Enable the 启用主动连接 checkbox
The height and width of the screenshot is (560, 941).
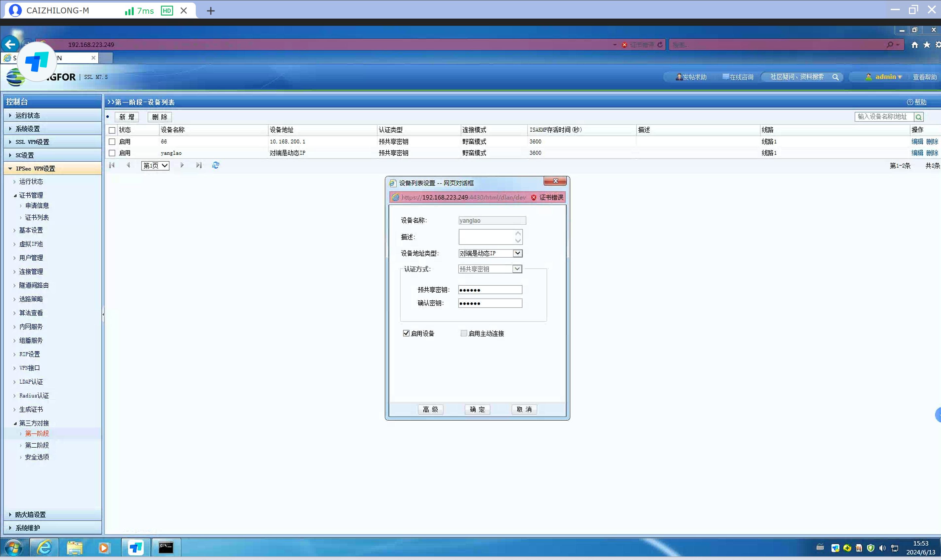tap(464, 333)
